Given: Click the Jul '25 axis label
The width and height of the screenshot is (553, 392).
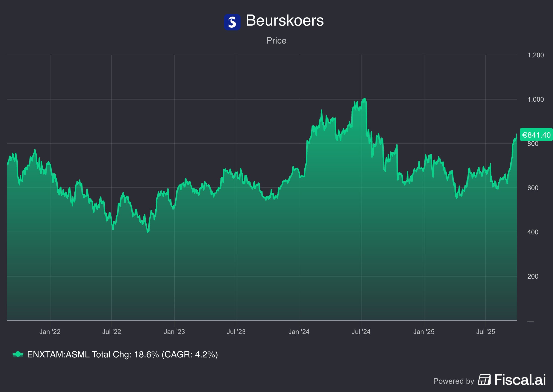Looking at the screenshot, I should (x=485, y=332).
